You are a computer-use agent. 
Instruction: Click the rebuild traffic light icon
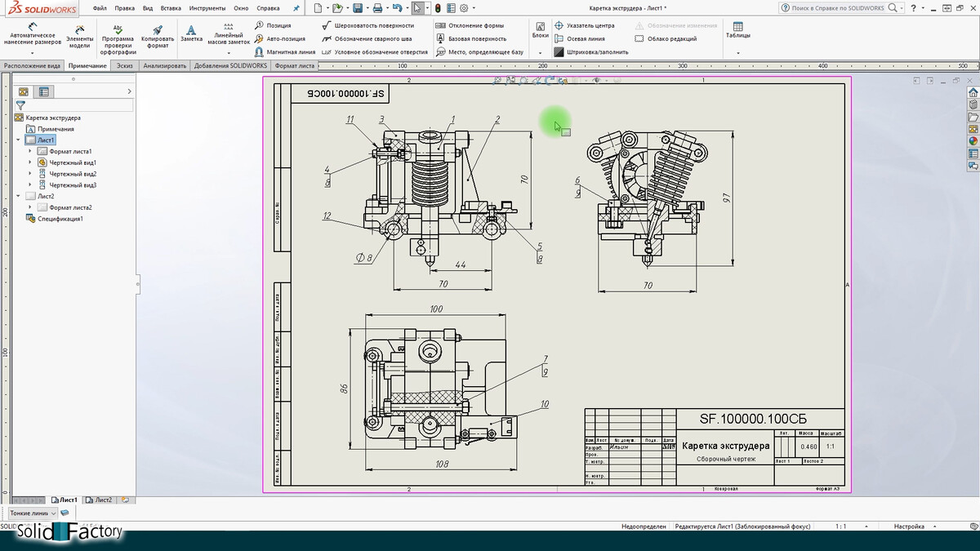pyautogui.click(x=437, y=8)
